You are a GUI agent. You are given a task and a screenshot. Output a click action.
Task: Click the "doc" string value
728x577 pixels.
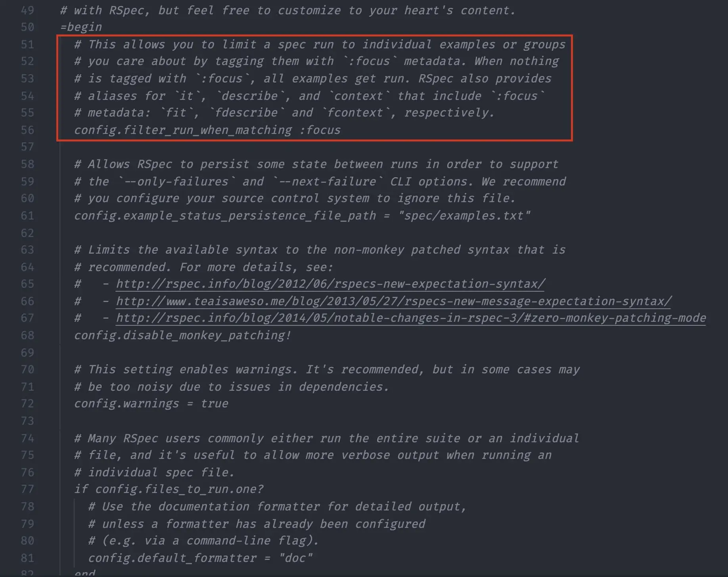(x=295, y=558)
